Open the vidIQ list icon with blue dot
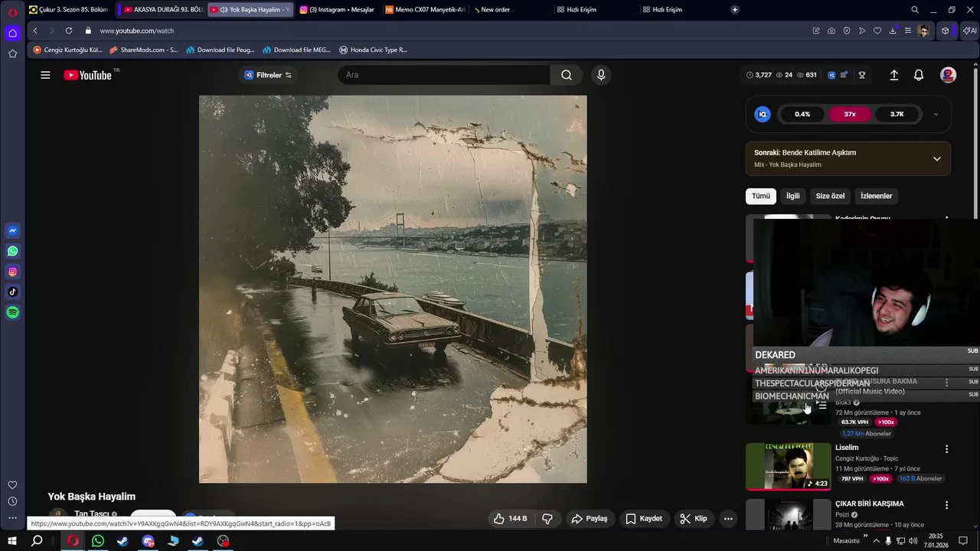 click(x=844, y=75)
